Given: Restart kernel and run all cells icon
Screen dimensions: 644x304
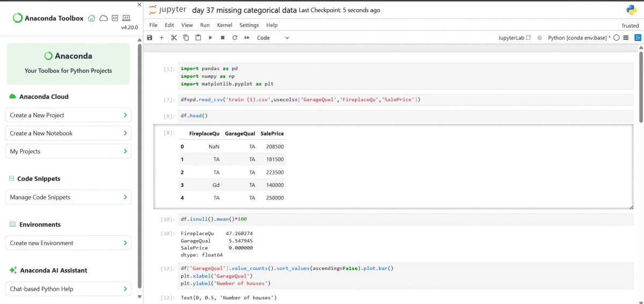Looking at the screenshot, I should (x=247, y=38).
